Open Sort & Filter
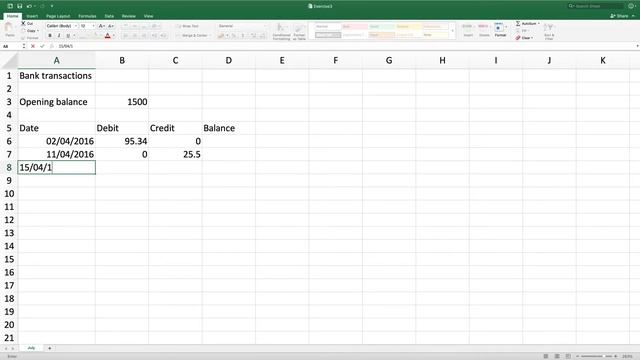Viewport: 640px width, 360px height. point(549,31)
